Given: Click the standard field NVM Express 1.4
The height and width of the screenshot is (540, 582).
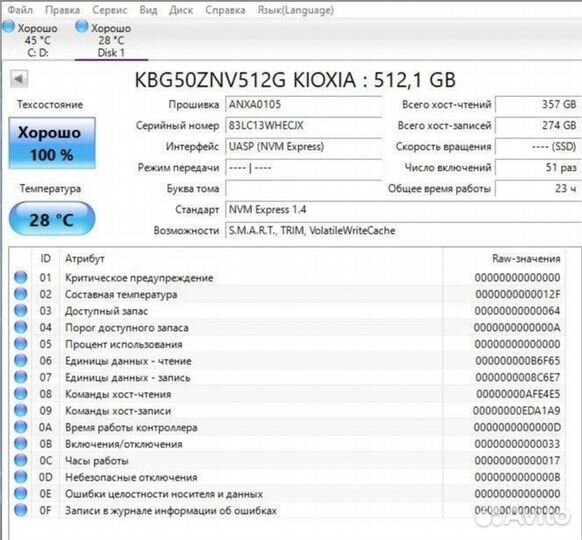Looking at the screenshot, I should coord(403,210).
